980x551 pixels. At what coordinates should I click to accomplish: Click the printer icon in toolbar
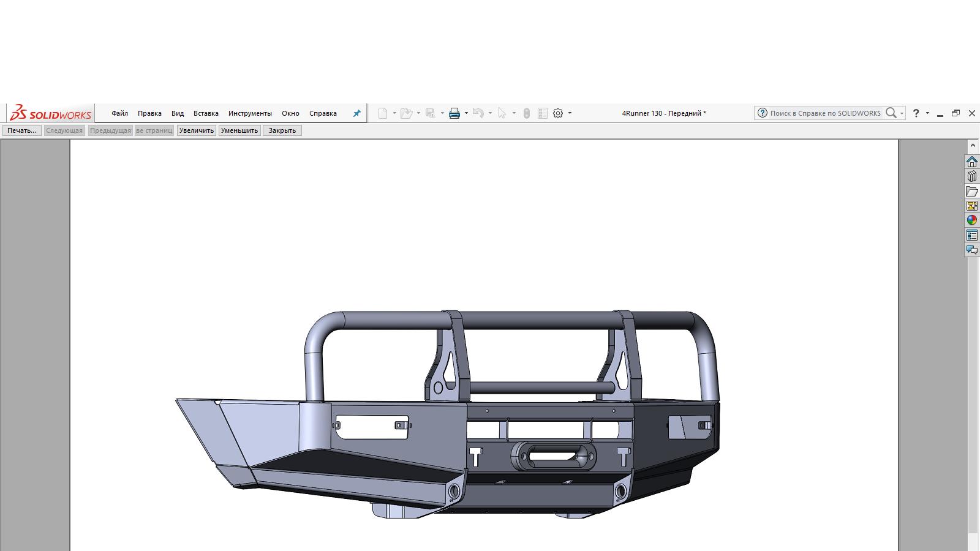[x=454, y=113]
